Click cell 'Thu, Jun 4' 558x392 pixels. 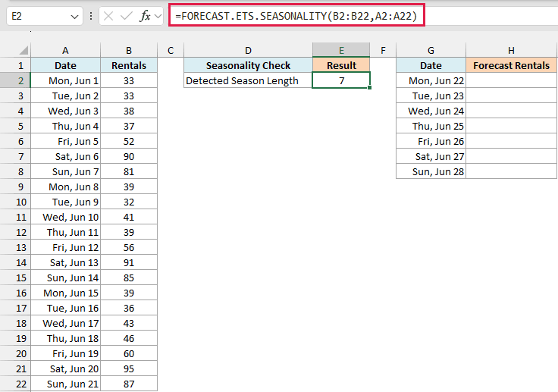tap(65, 127)
